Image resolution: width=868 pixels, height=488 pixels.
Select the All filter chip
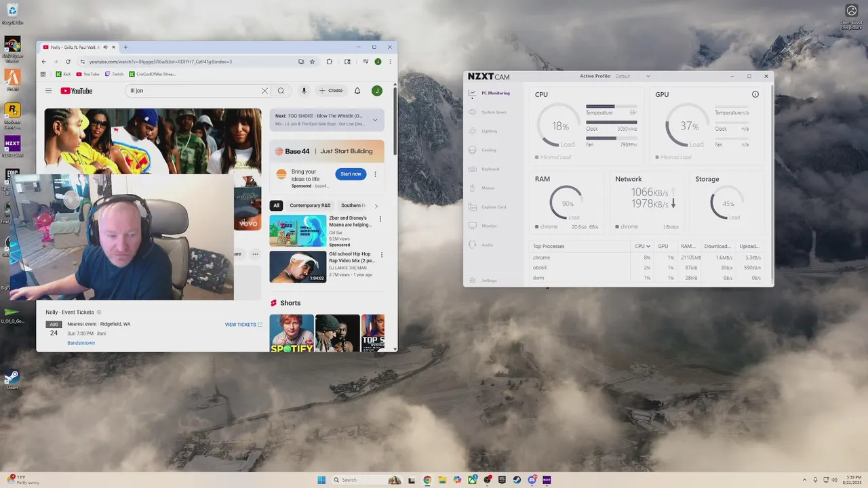coord(276,205)
